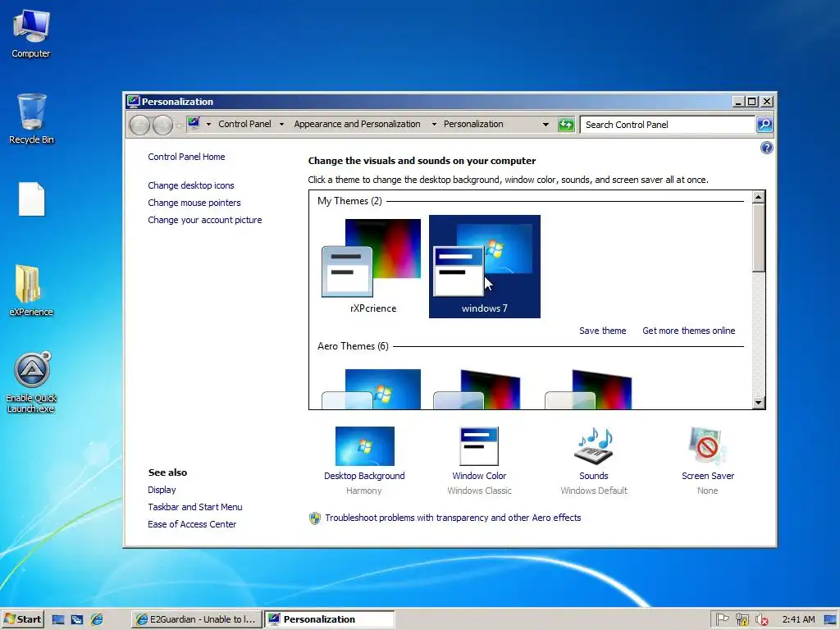The height and width of the screenshot is (630, 840).
Task: Select the second Aero theme thumbnail
Action: pyautogui.click(x=477, y=389)
